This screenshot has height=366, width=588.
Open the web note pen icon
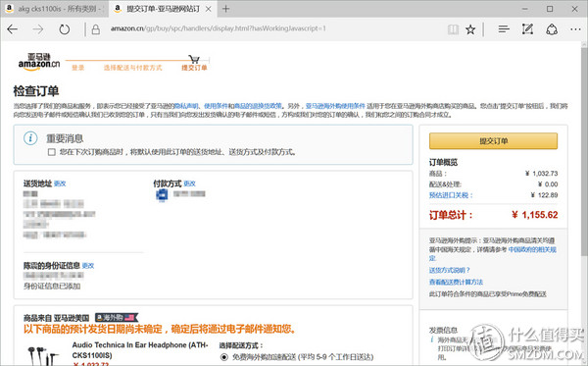(527, 28)
